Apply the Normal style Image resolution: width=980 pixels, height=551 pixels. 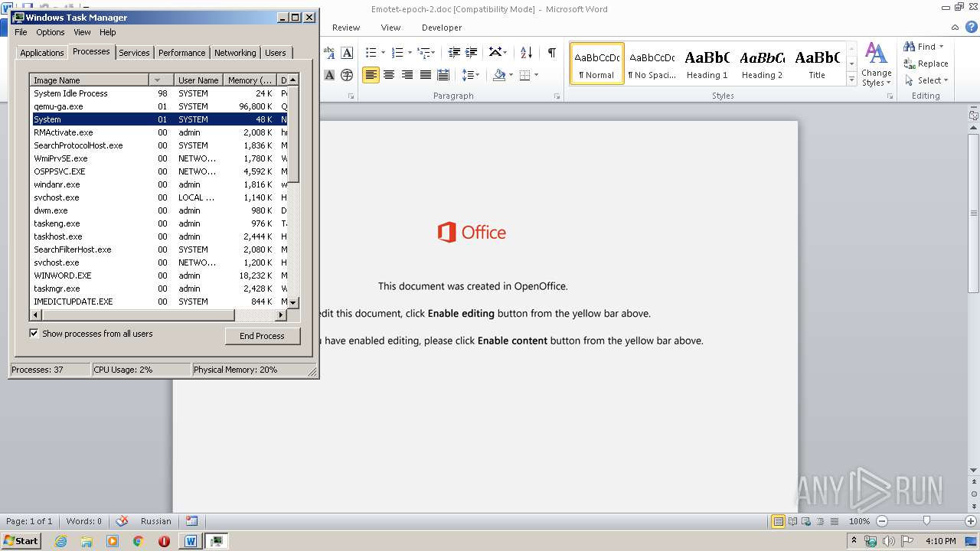click(596, 64)
